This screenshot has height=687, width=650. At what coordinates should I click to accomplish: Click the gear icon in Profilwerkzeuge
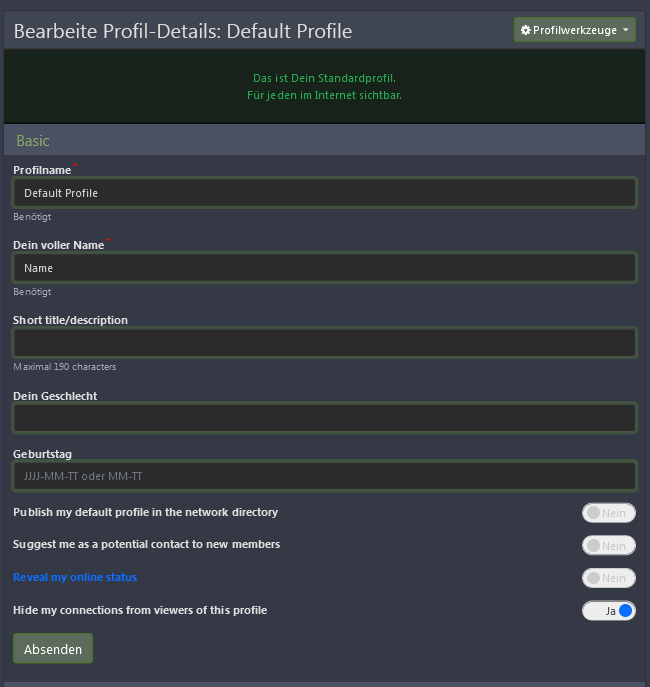526,31
